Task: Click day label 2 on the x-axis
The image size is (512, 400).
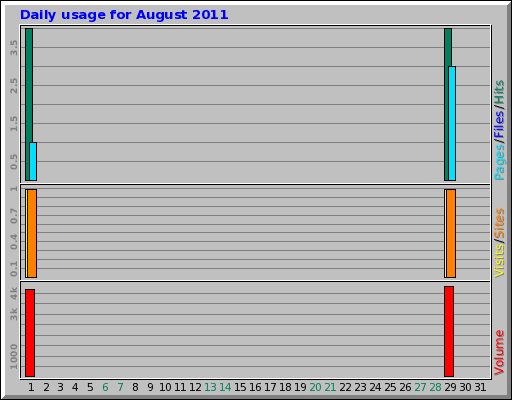Action: pos(46,387)
